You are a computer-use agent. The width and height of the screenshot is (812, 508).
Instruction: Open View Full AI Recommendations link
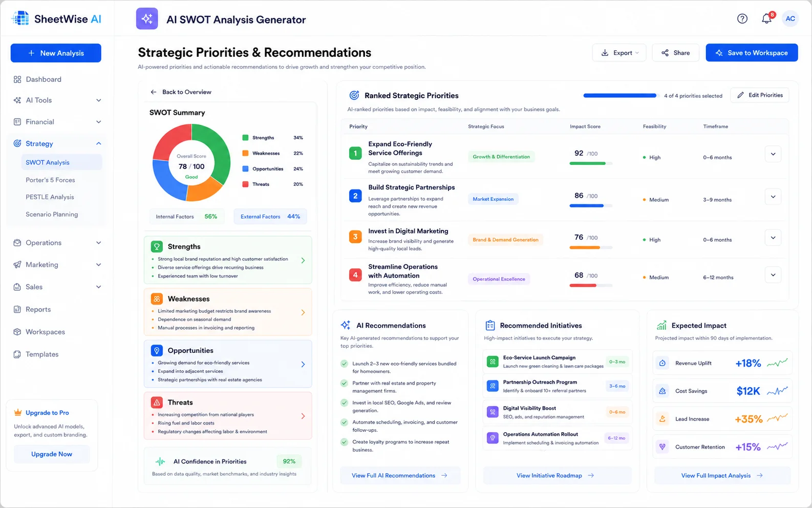(x=400, y=476)
